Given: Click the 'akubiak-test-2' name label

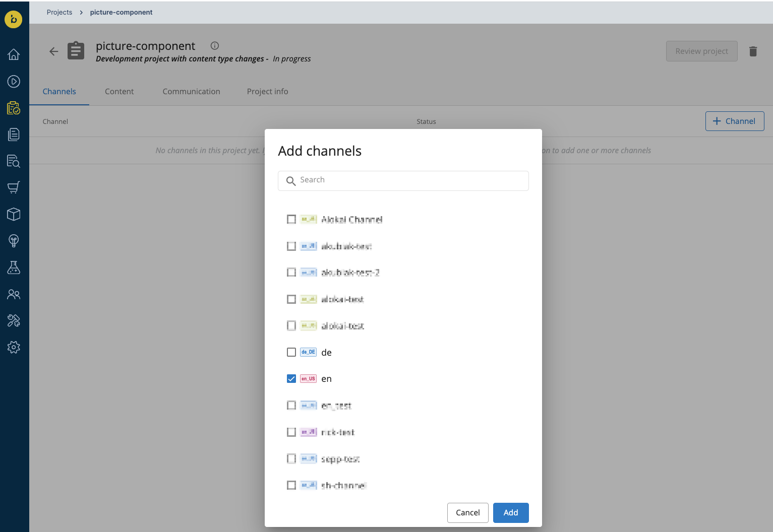Looking at the screenshot, I should (x=350, y=273).
